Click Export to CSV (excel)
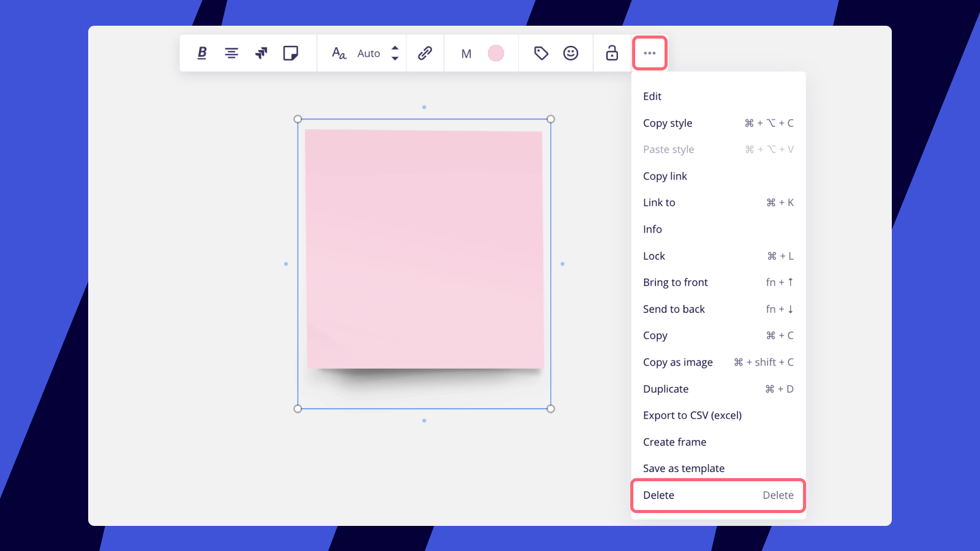The height and width of the screenshot is (551, 980). click(692, 415)
